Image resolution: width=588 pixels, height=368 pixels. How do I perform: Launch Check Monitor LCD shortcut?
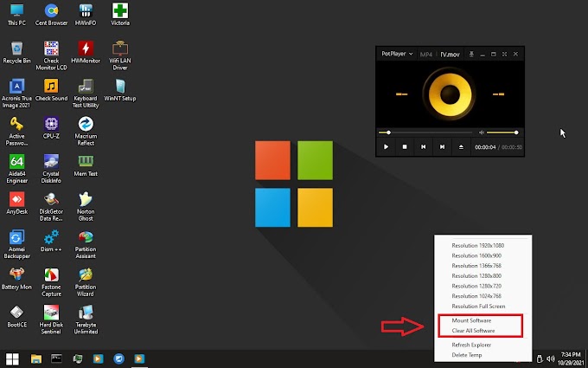pos(51,56)
